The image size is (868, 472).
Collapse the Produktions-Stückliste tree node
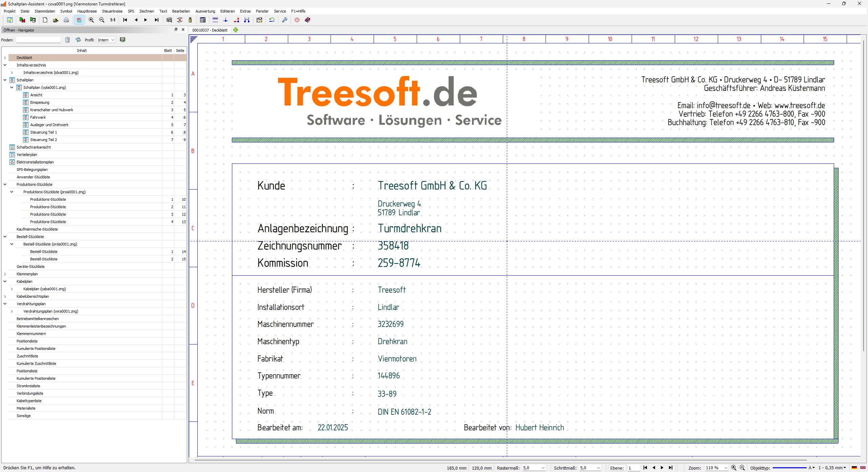(5, 184)
